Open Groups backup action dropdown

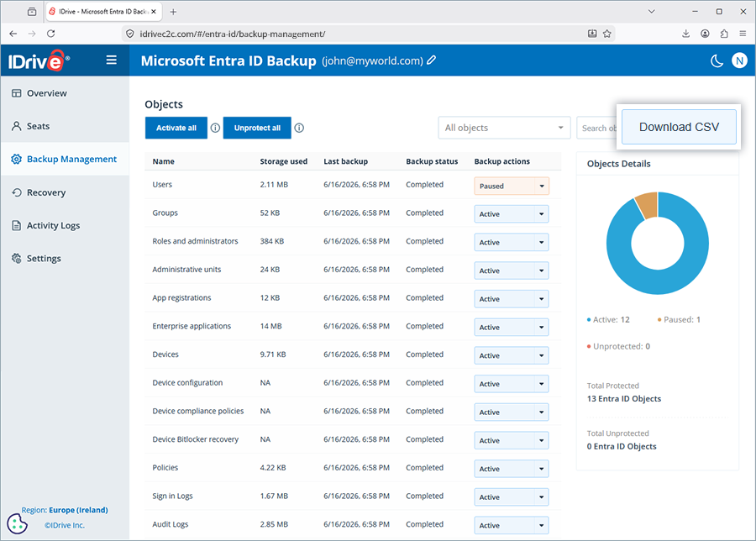click(512, 214)
